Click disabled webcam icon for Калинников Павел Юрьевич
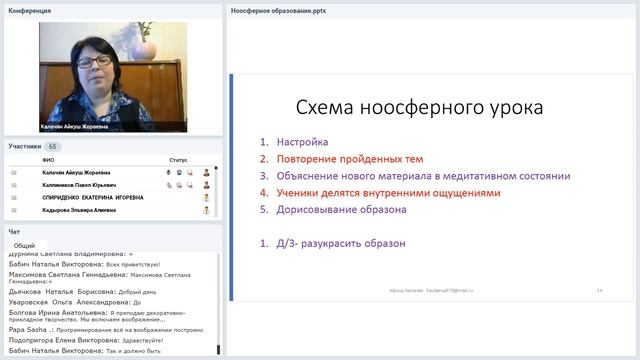The height and width of the screenshot is (360, 640). 179,185
